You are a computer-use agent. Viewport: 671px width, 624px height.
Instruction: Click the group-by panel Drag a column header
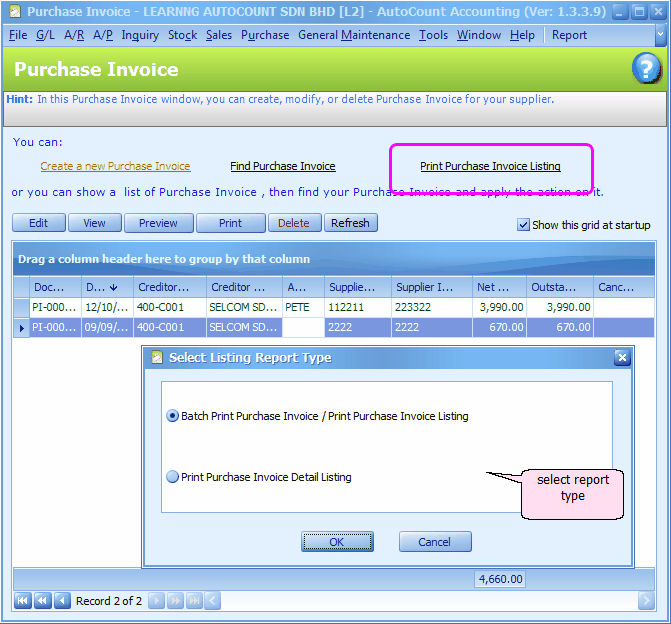(334, 259)
